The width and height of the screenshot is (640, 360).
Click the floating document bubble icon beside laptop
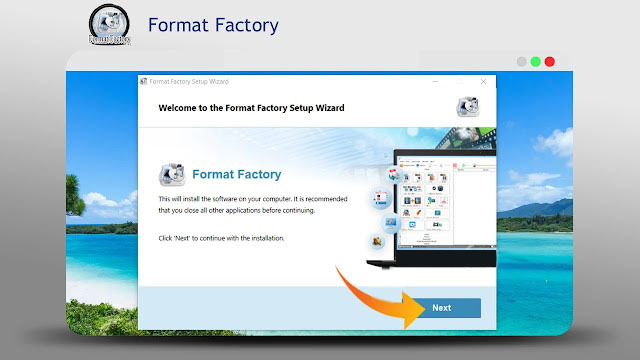380,199
